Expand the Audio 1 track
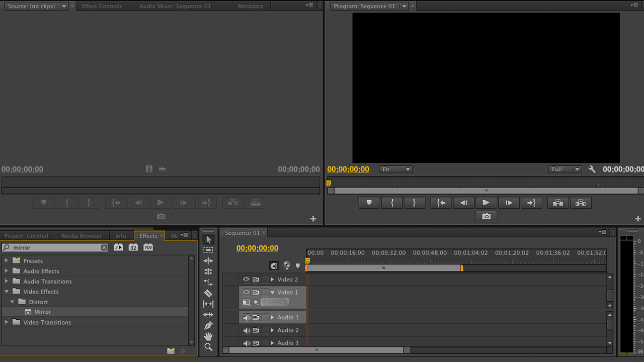644x362 pixels. (273, 318)
